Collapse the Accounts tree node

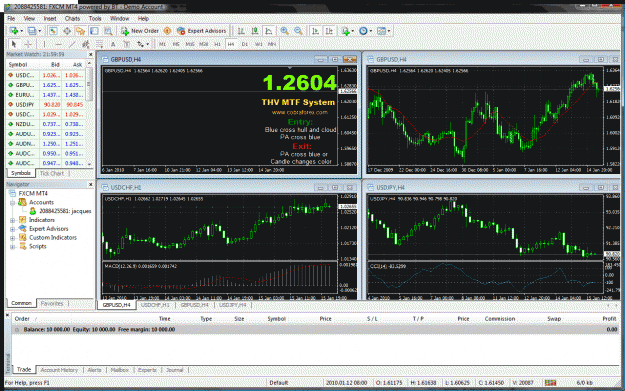12,202
